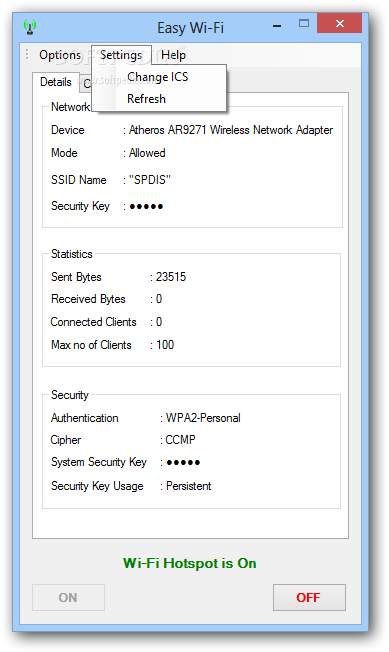Click the Security group label

click(70, 395)
